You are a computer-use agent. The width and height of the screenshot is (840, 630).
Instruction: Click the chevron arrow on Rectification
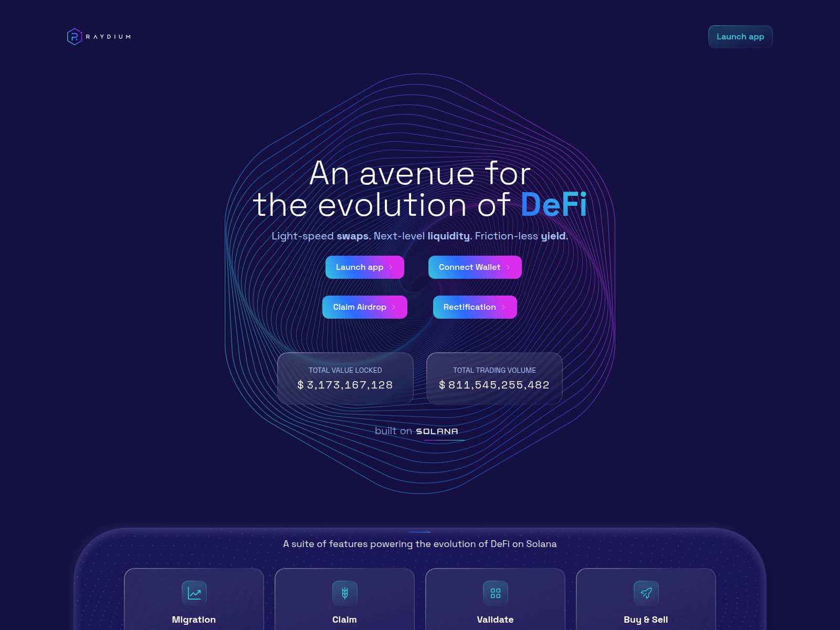[503, 307]
